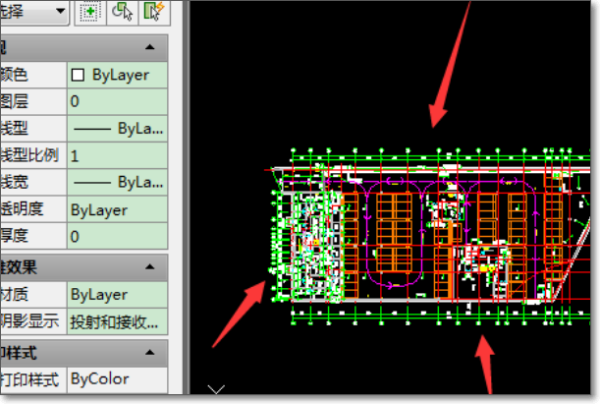
Task: Collapse the General properties section
Action: [150, 47]
